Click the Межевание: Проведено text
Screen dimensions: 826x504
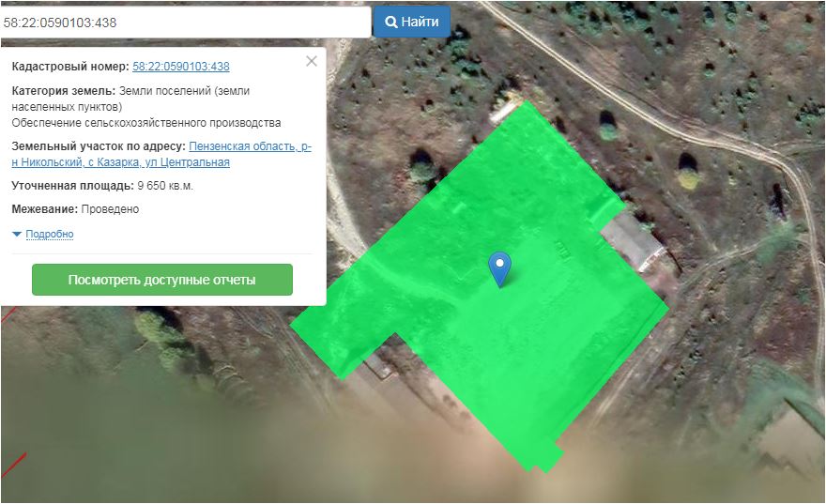click(75, 209)
